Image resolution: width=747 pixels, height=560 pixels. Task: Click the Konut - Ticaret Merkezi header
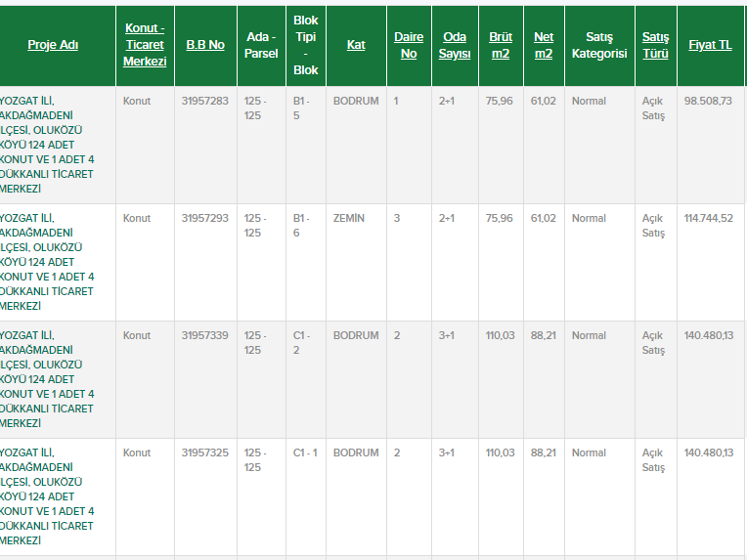[145, 45]
